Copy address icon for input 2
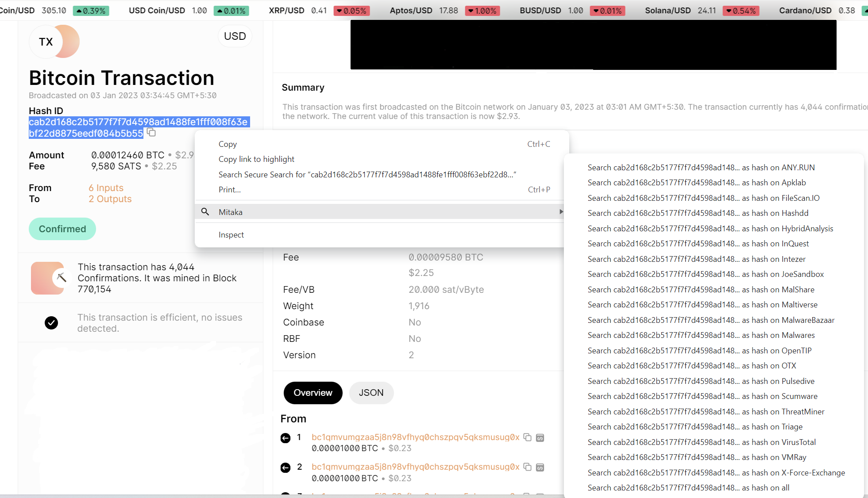 [527, 467]
